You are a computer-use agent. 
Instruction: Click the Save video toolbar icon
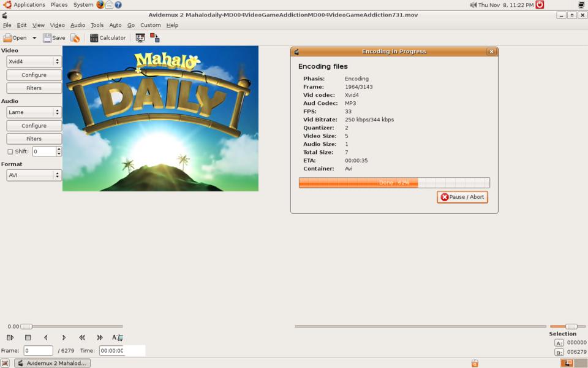(54, 38)
